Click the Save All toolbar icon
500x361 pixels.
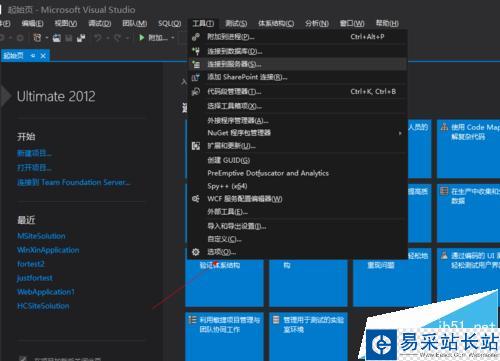81,38
